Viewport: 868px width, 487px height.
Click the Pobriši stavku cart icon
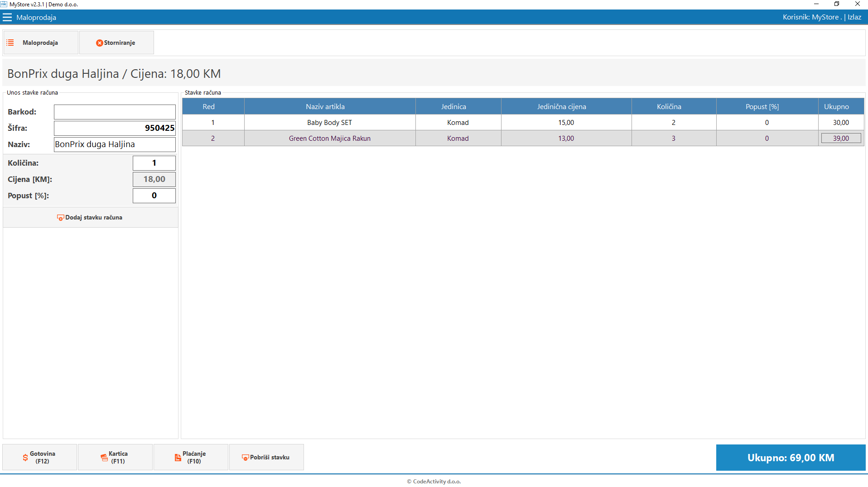[245, 458]
